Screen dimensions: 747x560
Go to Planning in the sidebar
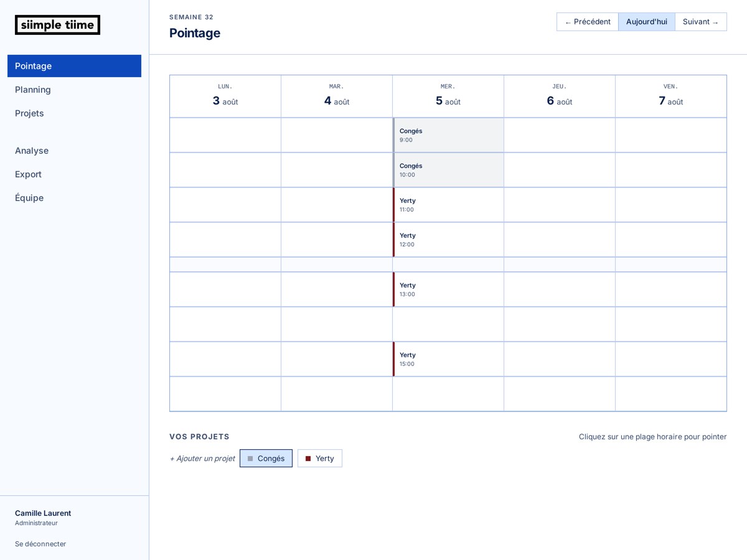pos(74,90)
